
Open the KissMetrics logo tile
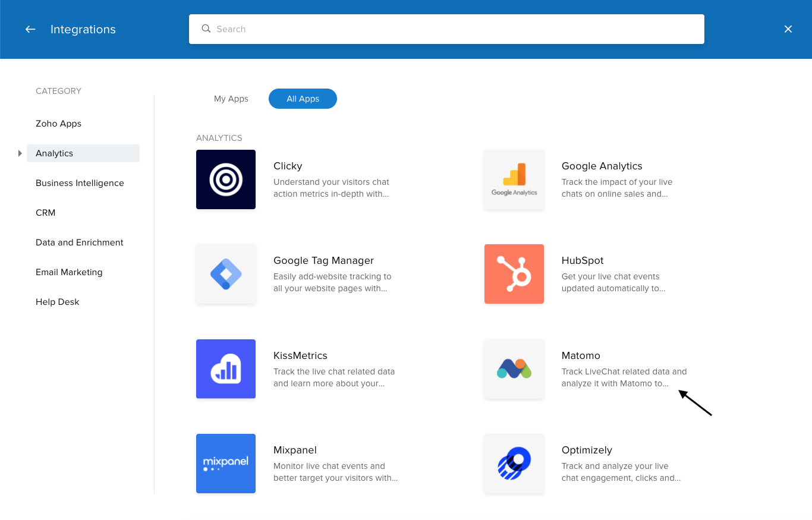pos(226,369)
